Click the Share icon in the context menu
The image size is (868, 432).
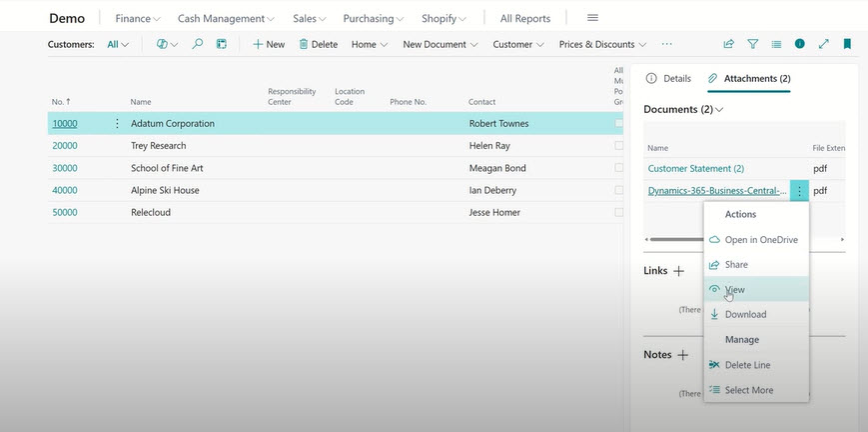pyautogui.click(x=714, y=265)
